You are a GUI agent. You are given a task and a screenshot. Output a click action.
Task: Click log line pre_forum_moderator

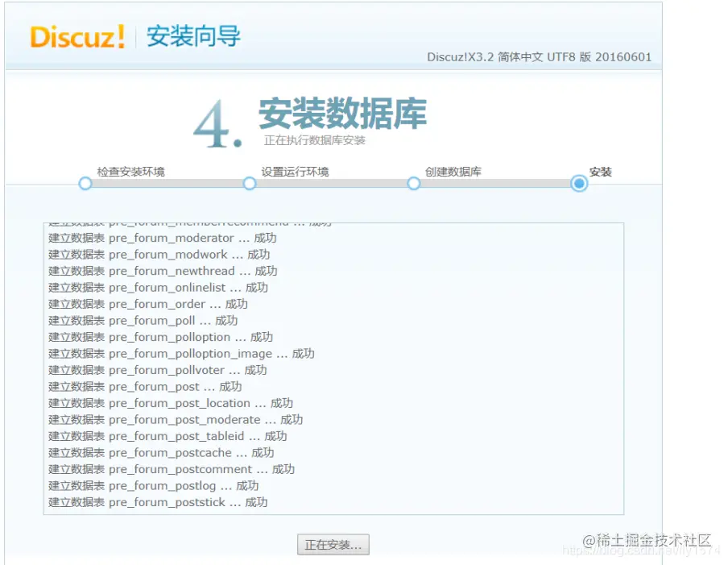click(x=163, y=238)
